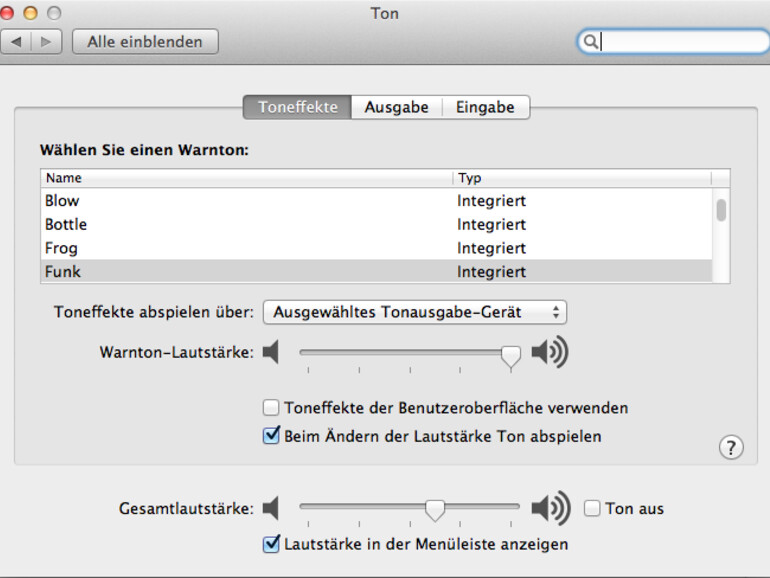Click the Gesamtlautstärke slider thumb

pos(435,510)
